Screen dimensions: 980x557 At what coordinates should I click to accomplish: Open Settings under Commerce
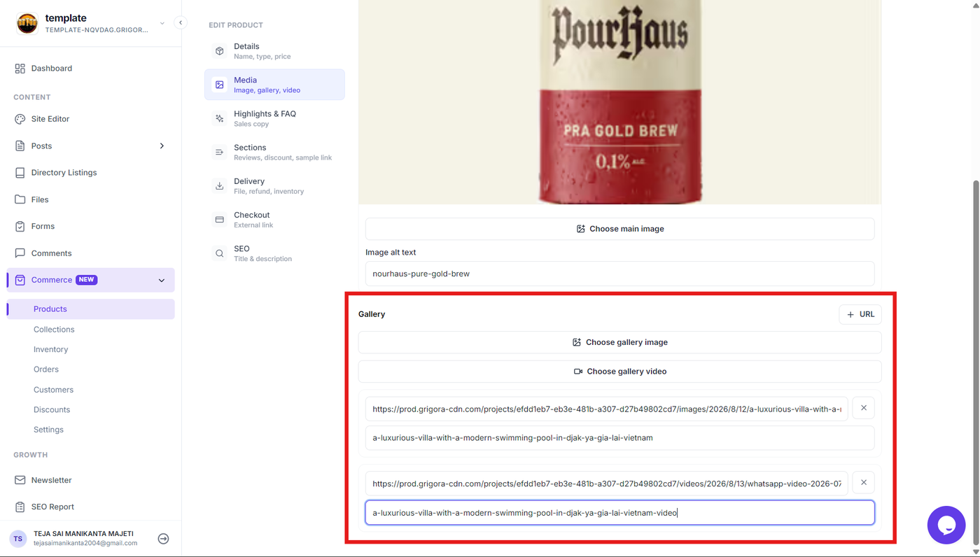tap(48, 430)
